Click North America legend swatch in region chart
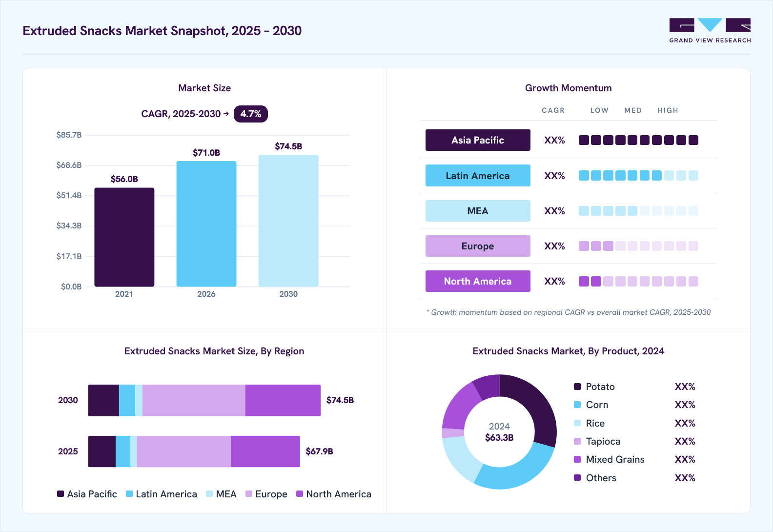 [300, 494]
